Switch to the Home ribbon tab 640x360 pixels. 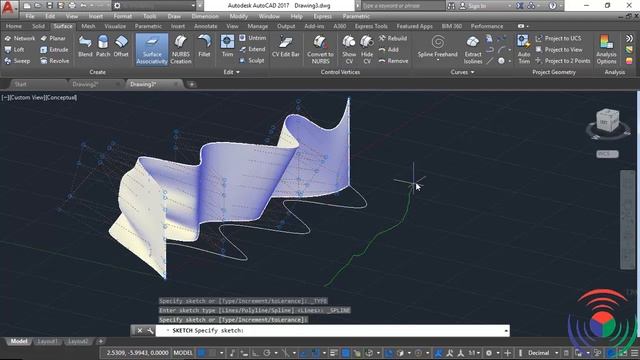pyautogui.click(x=13, y=26)
